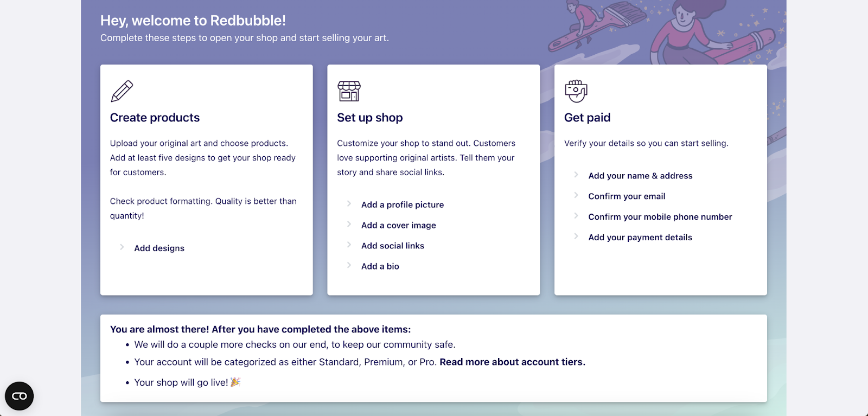
Task: Click Add social links
Action: [392, 245]
